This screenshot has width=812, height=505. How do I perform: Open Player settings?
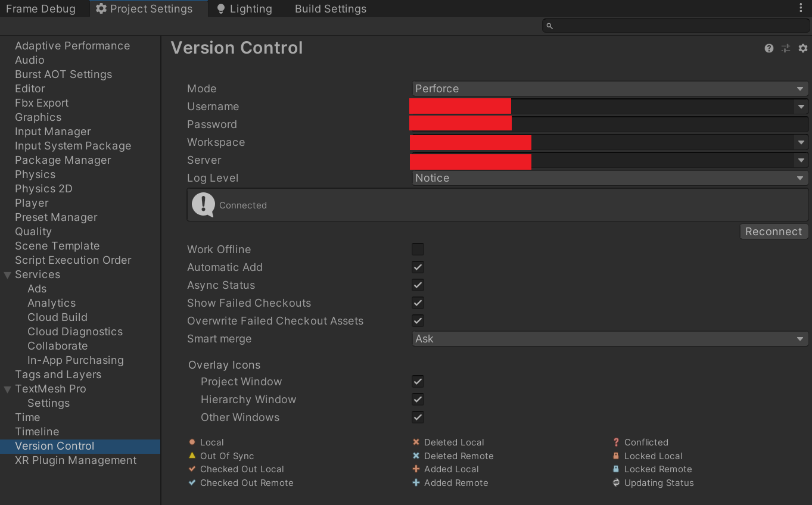click(32, 203)
